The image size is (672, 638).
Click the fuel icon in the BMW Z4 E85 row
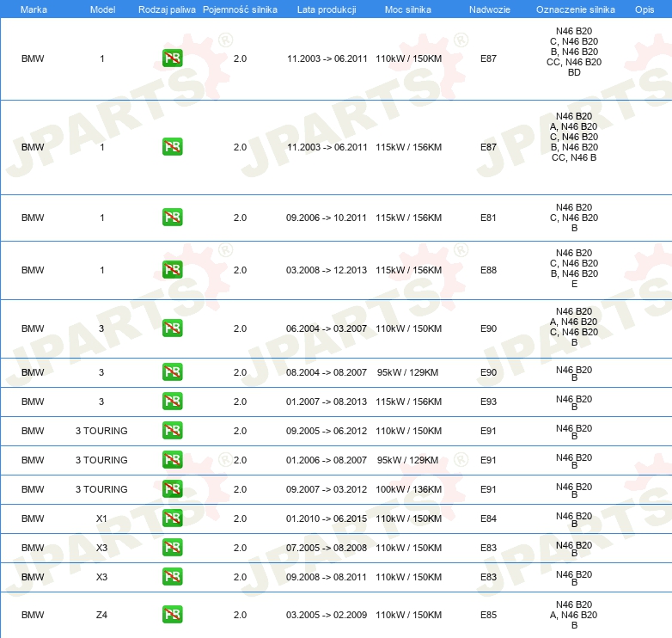172,615
